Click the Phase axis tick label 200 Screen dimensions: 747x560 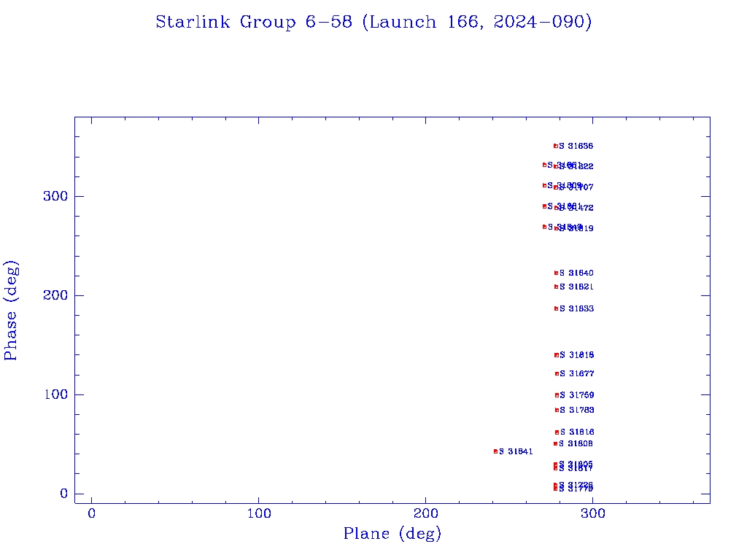click(x=55, y=295)
